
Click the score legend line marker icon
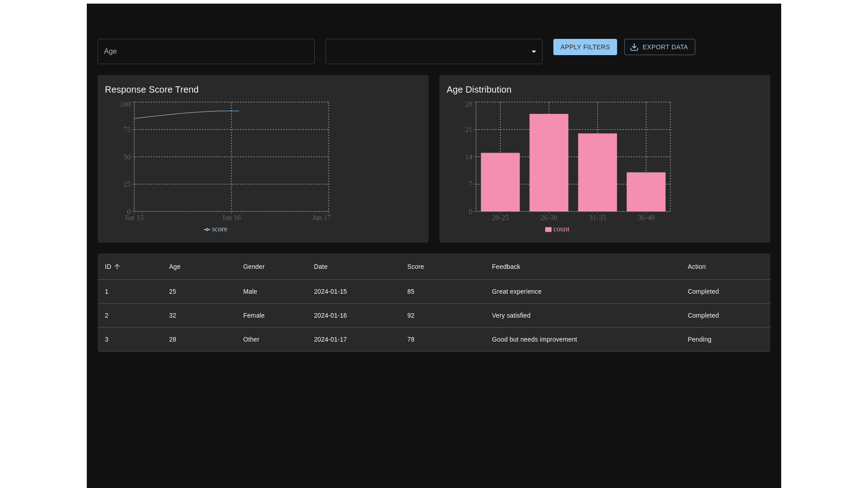tap(207, 230)
